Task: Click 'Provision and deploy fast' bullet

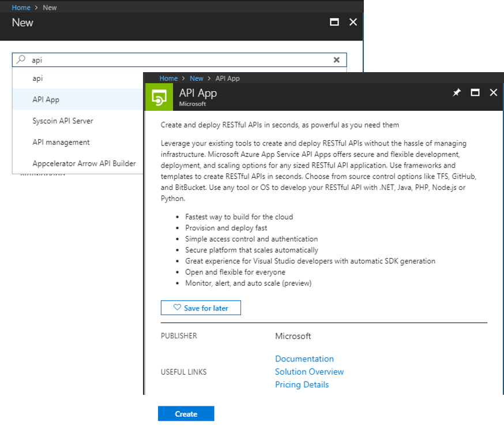Action: click(x=226, y=228)
